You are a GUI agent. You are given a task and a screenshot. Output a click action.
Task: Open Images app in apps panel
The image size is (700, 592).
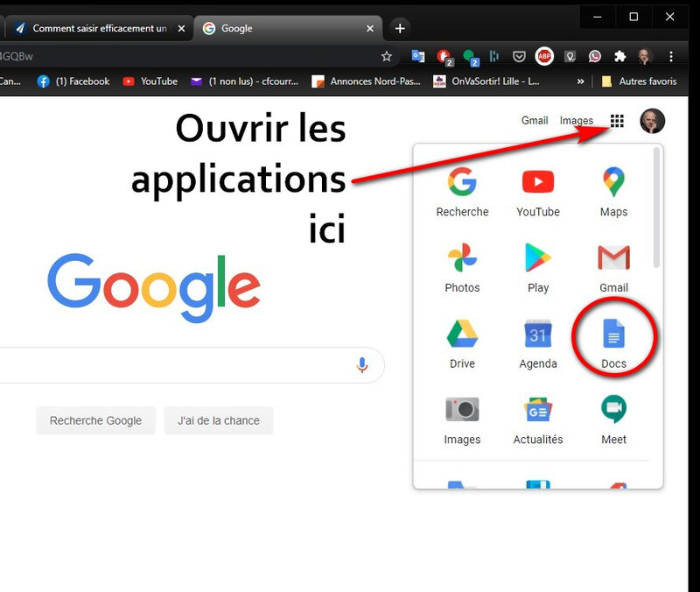(x=462, y=420)
